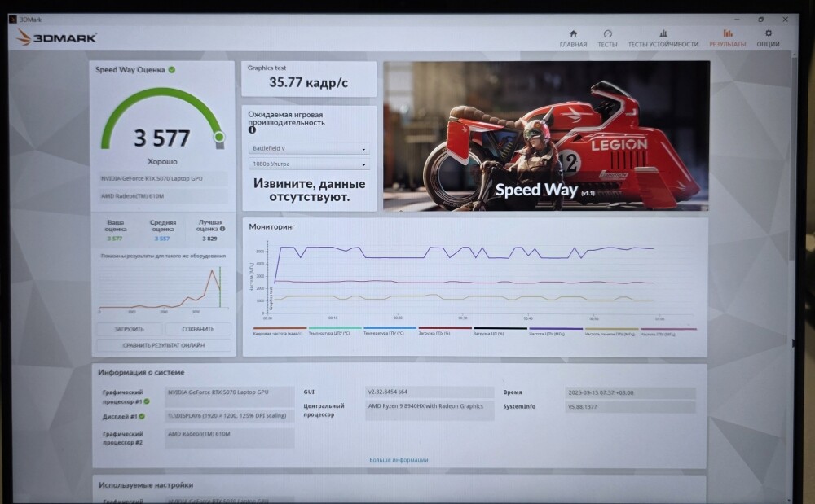Open ТЕСТЫ УСТОЙЧИВОСТИ stress tests section

pos(663,38)
